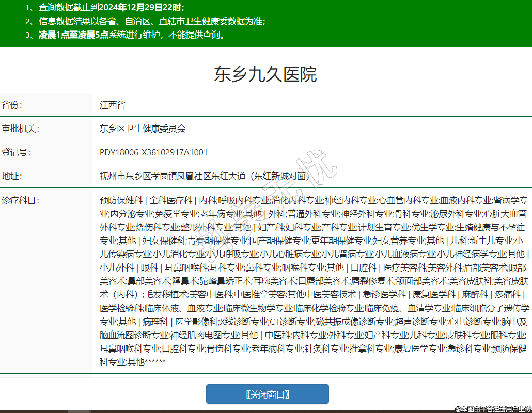The height and width of the screenshot is (413, 532).
Task: Select the 登记号 row label
Action: (16, 152)
